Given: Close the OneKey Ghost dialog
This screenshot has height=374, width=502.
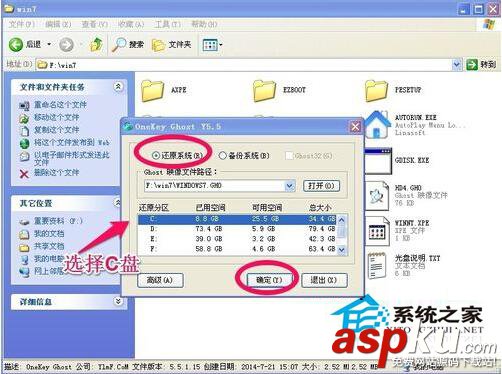Looking at the screenshot, I should point(355,127).
